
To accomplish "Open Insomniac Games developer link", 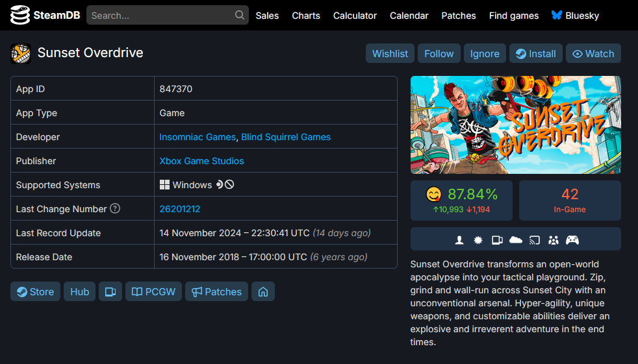I will pyautogui.click(x=198, y=137).
